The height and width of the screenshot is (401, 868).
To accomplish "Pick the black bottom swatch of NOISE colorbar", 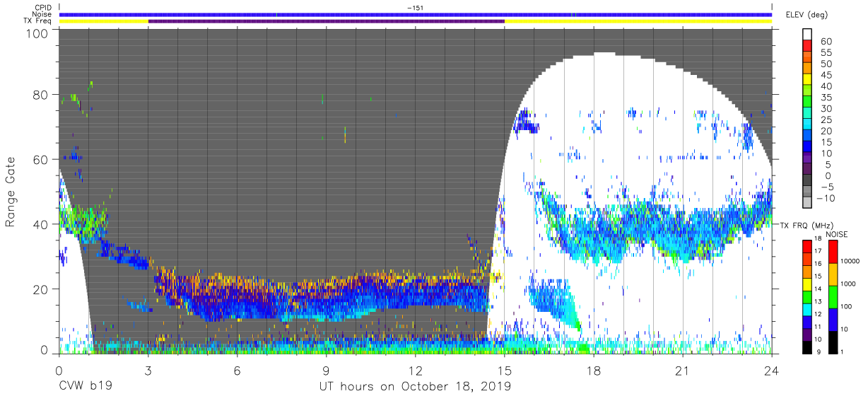I will (833, 343).
